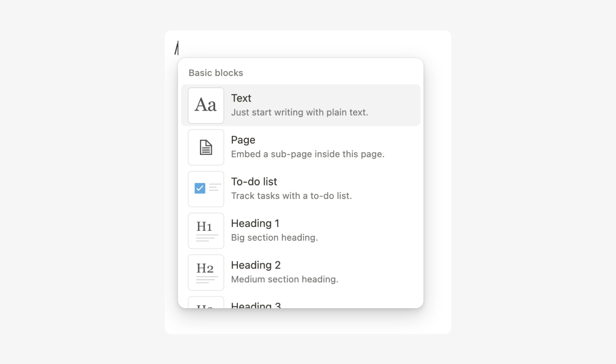Click 'Embed a sub-page inside this page.' text
The width and height of the screenshot is (616, 364).
coord(308,154)
